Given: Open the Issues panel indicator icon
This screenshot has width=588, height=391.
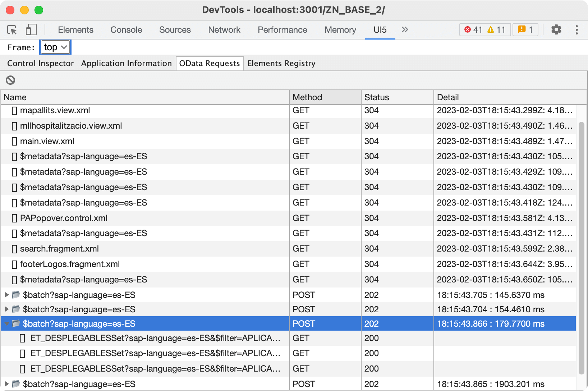Looking at the screenshot, I should 522,30.
